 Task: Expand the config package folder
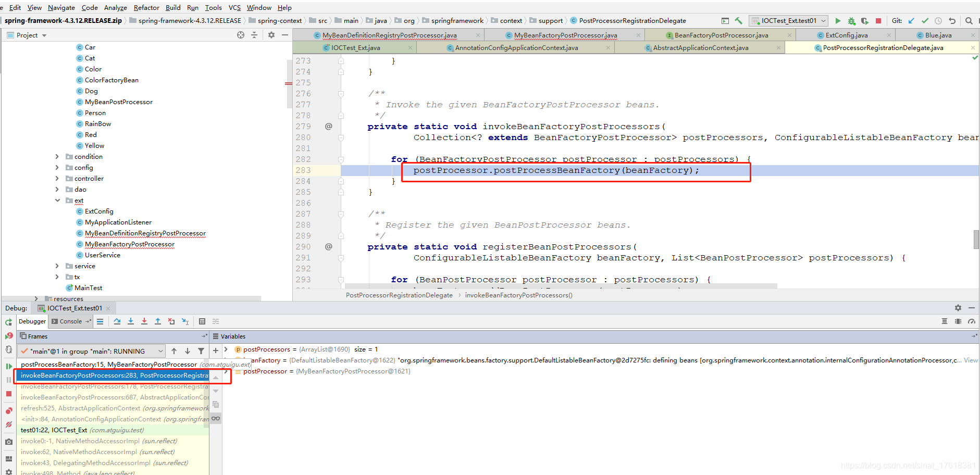click(x=57, y=168)
